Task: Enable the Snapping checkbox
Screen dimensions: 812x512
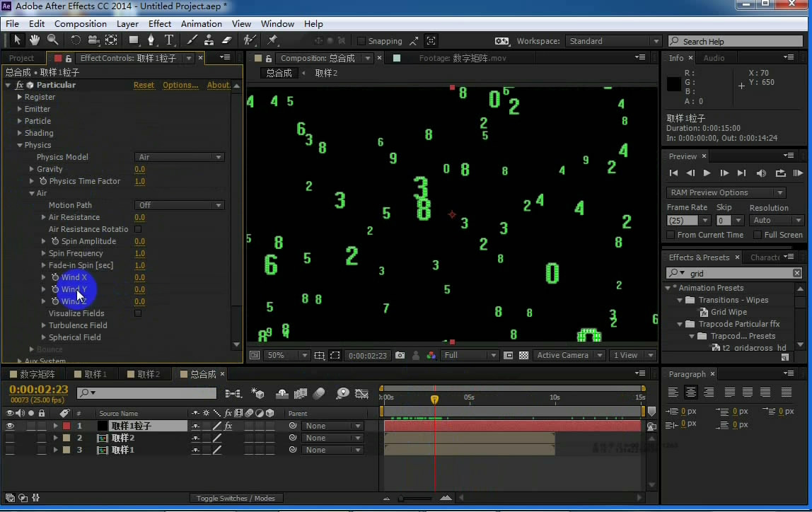Action: tap(361, 41)
